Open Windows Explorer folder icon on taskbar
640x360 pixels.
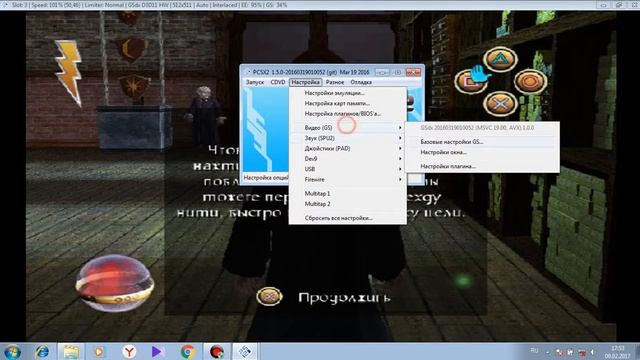point(71,352)
